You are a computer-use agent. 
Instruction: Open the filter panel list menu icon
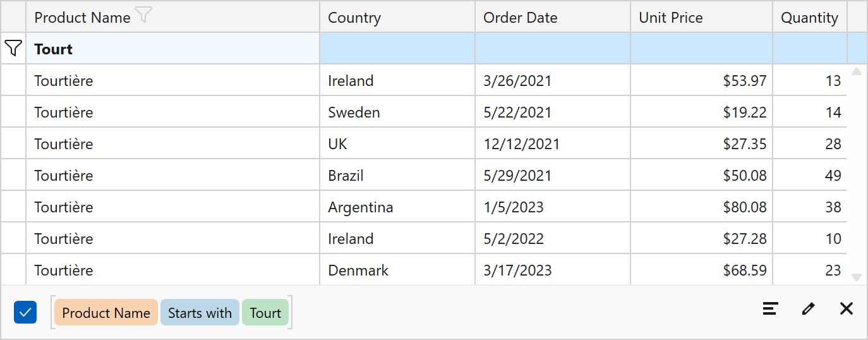coord(769,308)
